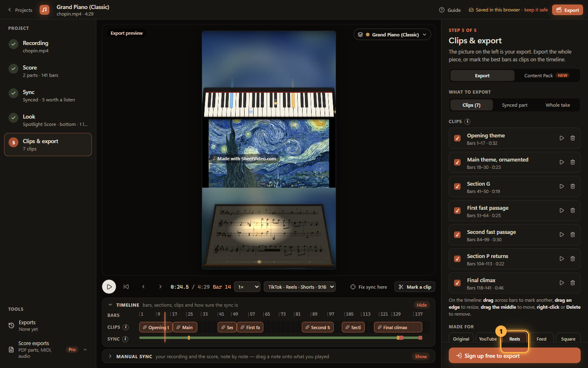
Task: Open the TikTok Reels Shorts 9:16 format dropdown
Action: pyautogui.click(x=300, y=287)
